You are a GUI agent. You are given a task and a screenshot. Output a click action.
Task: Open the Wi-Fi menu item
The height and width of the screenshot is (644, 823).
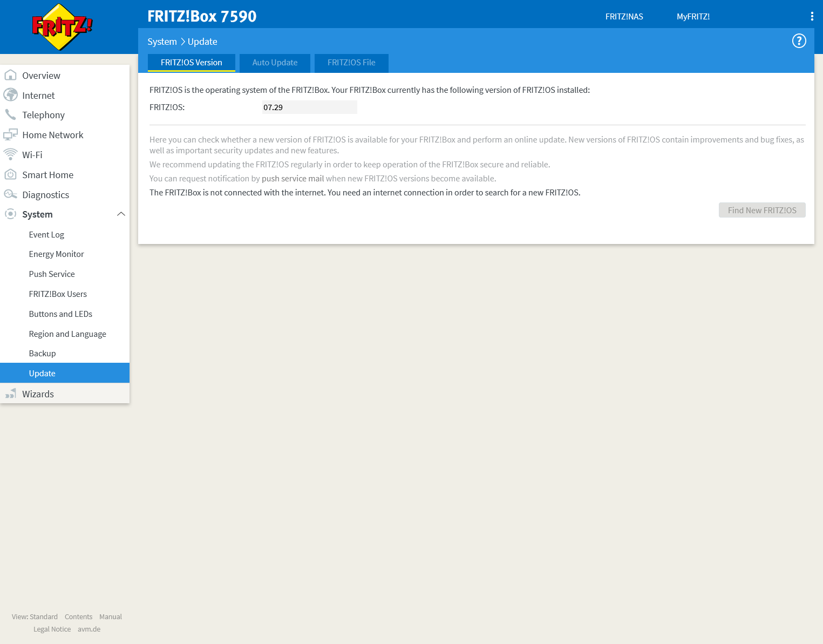(65, 155)
